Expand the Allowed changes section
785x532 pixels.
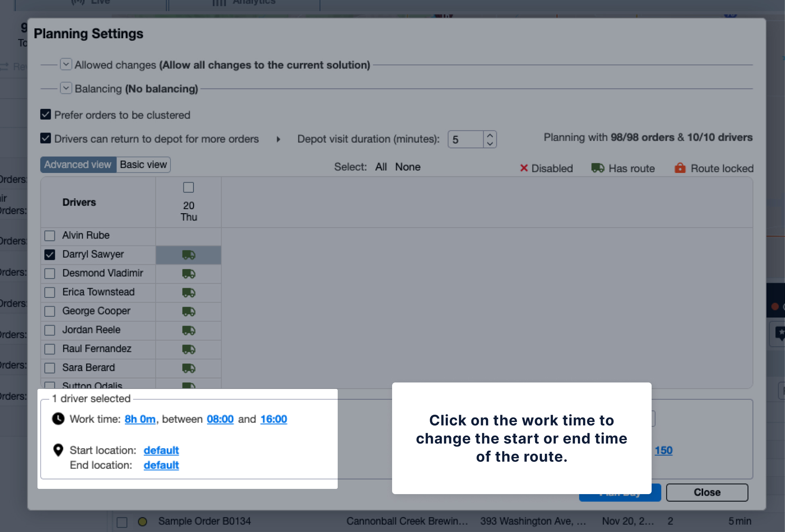[66, 64]
